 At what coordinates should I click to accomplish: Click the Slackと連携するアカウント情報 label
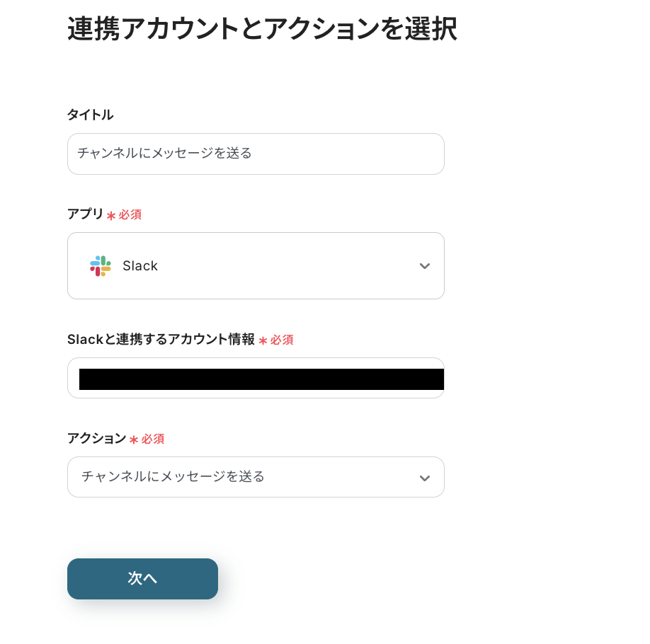click(161, 340)
